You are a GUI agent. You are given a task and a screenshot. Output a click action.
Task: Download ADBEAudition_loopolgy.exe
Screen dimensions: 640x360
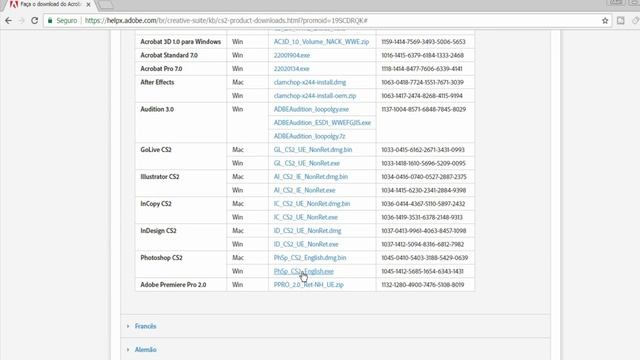(x=311, y=109)
